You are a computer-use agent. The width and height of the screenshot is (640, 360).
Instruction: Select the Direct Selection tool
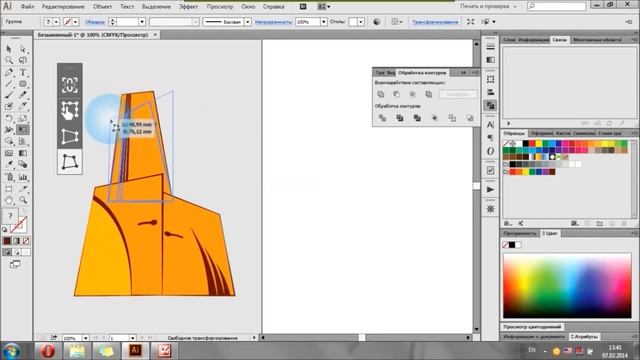[x=23, y=49]
